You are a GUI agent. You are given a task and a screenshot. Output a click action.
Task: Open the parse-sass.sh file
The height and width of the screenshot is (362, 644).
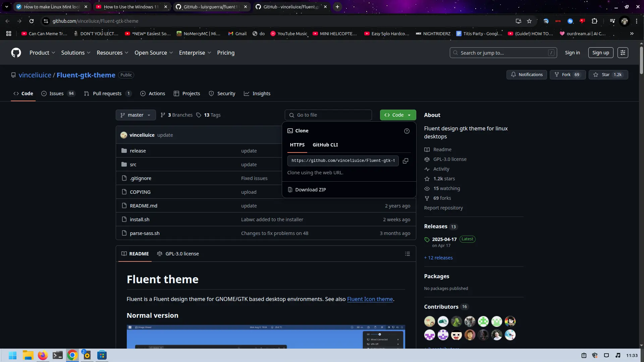[145, 233]
